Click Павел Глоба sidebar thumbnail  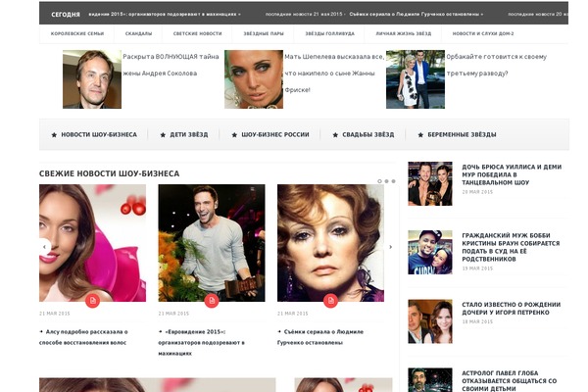point(430,380)
